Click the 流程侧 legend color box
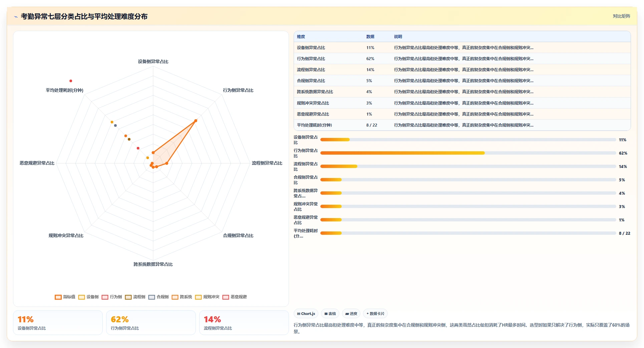 coord(128,297)
